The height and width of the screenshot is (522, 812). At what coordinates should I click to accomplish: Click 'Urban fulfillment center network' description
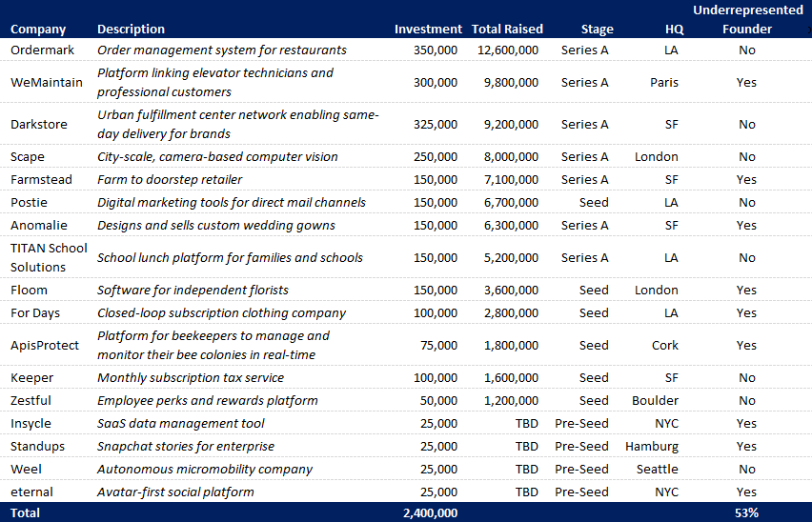point(238,124)
